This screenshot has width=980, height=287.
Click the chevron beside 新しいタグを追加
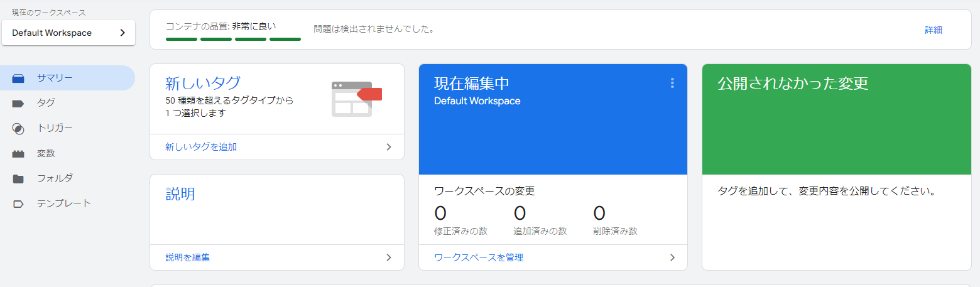(x=389, y=147)
